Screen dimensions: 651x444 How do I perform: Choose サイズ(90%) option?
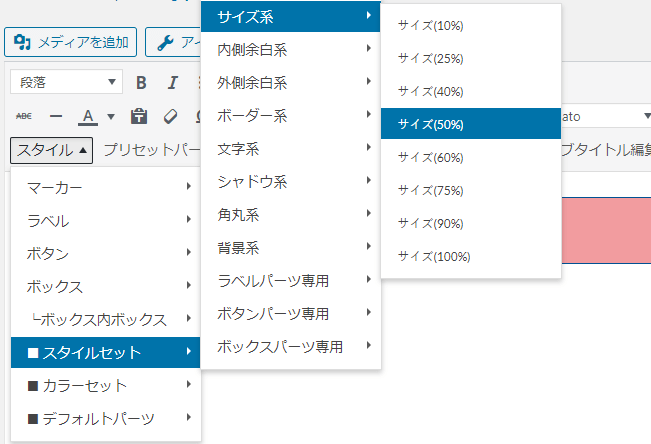click(x=471, y=223)
